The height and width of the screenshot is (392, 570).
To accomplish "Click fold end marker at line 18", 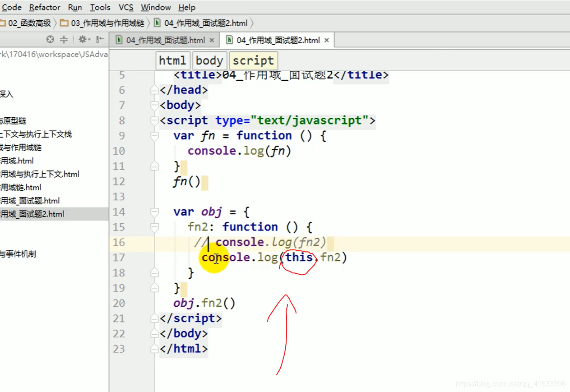I will coord(155,273).
